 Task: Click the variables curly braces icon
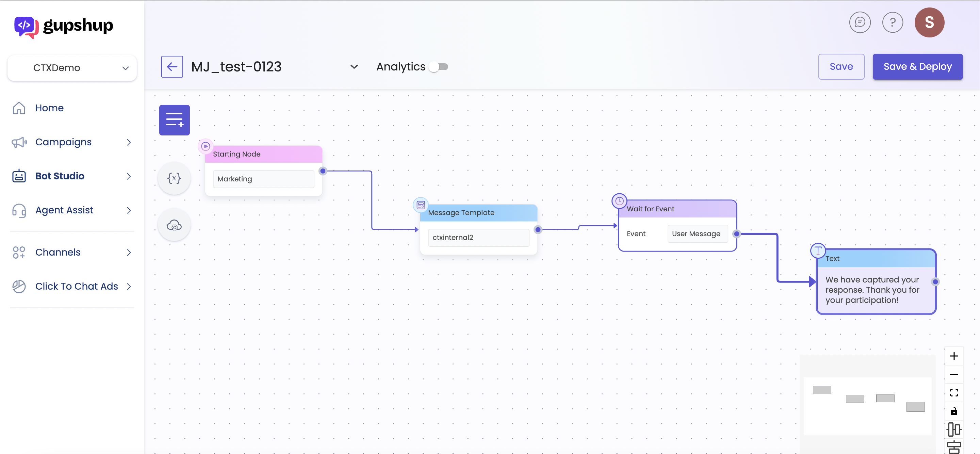tap(174, 178)
